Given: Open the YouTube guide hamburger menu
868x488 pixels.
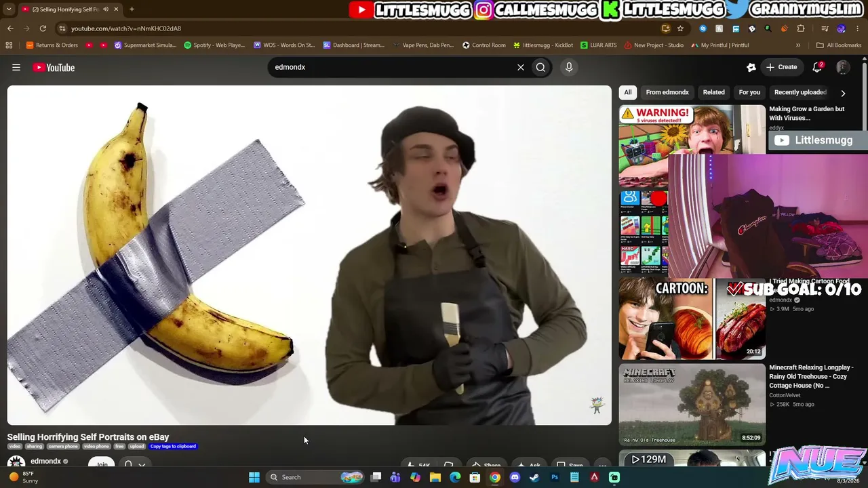Looking at the screenshot, I should pyautogui.click(x=16, y=67).
